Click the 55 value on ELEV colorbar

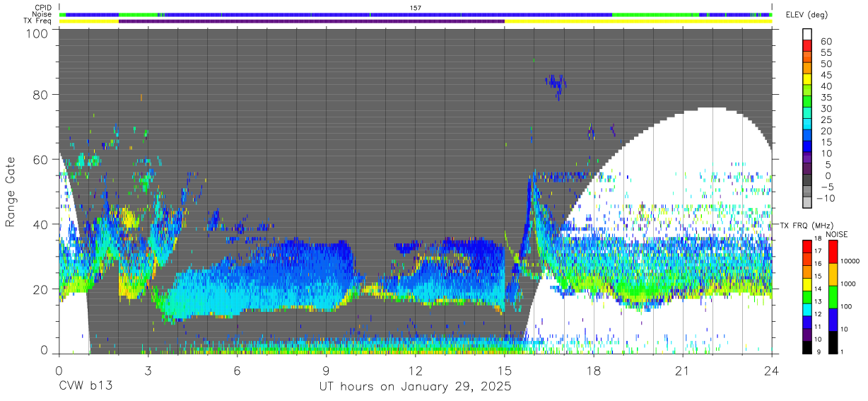pos(826,53)
